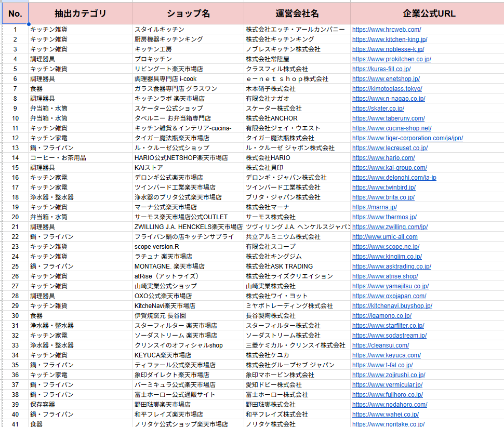The width and height of the screenshot is (504, 427).
Task: Follow the taberuny.com link
Action: pos(388,118)
